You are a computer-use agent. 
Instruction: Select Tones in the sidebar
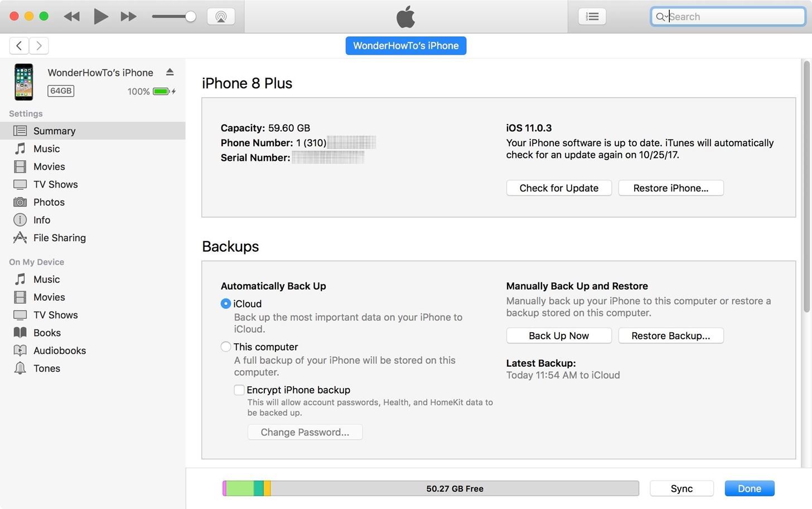click(x=46, y=368)
